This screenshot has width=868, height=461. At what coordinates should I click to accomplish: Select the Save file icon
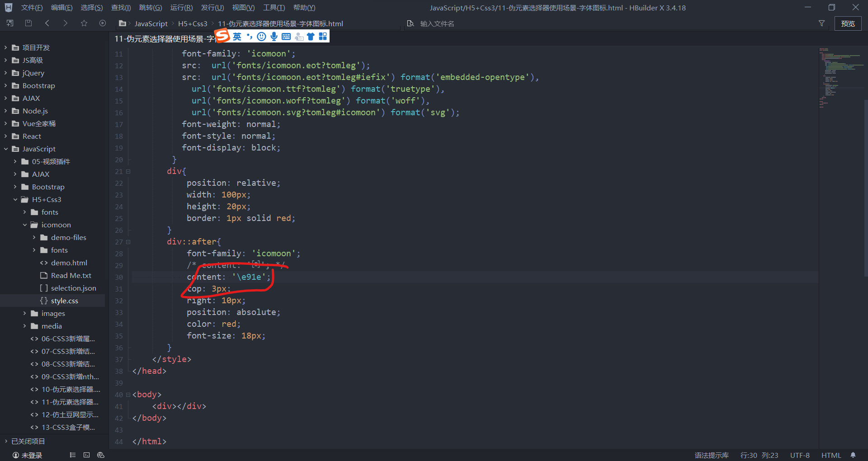28,23
